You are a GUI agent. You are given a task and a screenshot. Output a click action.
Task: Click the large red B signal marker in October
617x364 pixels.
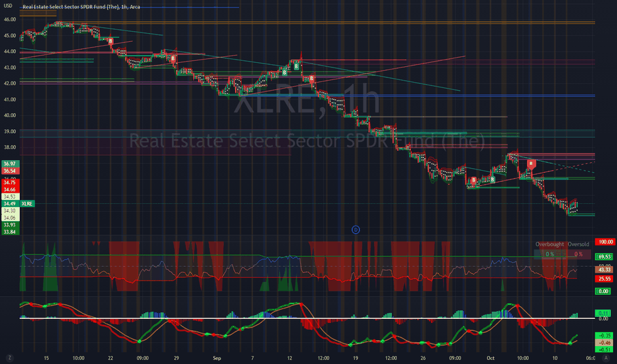[x=531, y=163]
